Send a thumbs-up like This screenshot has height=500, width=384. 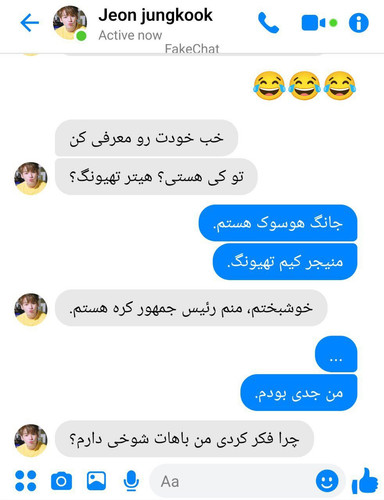(x=365, y=481)
